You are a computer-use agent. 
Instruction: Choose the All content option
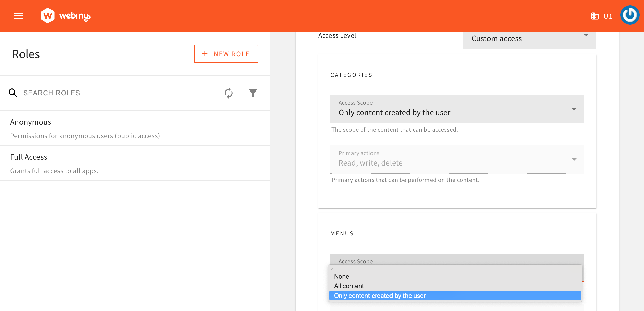tap(349, 286)
